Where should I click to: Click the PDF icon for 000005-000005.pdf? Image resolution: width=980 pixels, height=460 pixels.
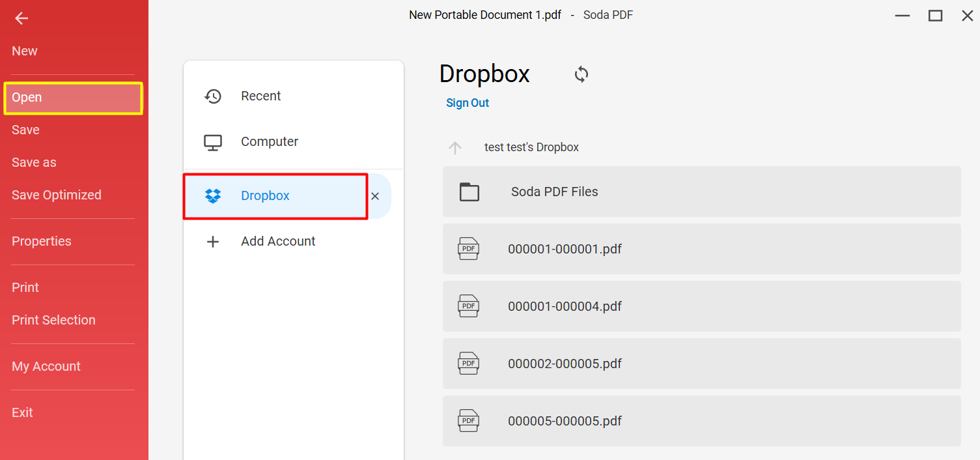coord(469,421)
